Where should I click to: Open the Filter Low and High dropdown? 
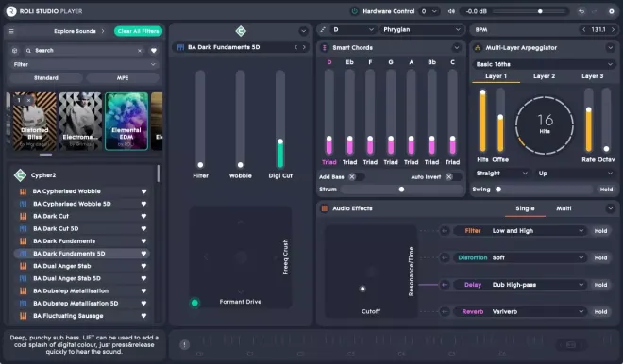520,231
